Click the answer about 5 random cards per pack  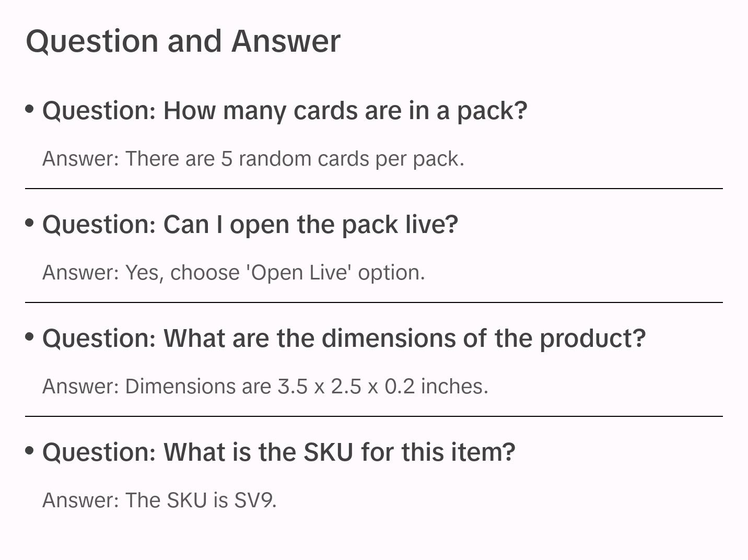[253, 159]
